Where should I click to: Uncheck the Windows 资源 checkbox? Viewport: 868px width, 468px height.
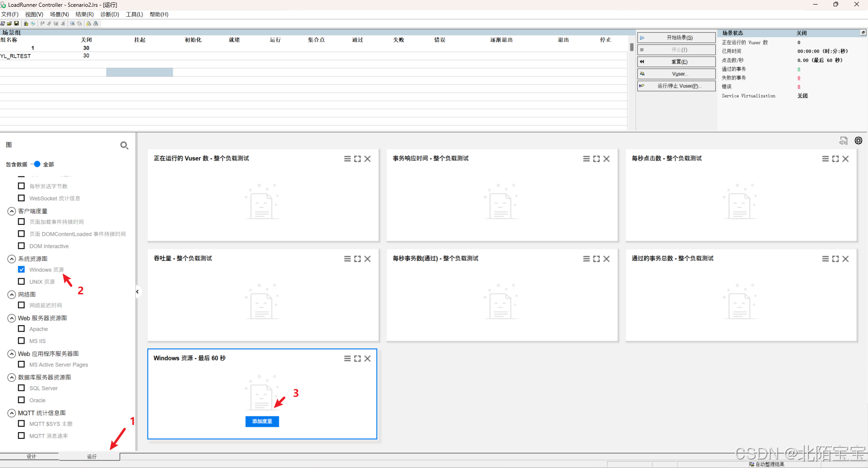click(21, 269)
